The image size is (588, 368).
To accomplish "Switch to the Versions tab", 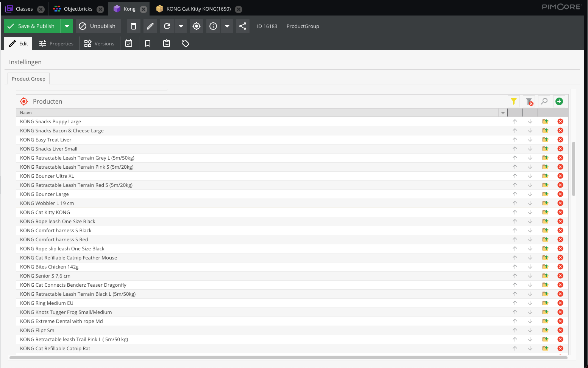I will tap(99, 43).
